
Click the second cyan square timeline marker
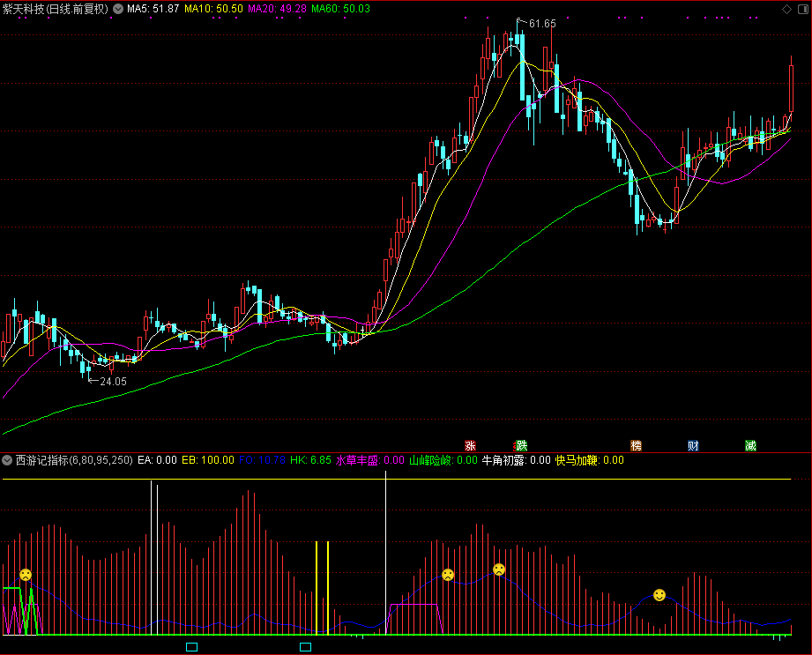(306, 647)
